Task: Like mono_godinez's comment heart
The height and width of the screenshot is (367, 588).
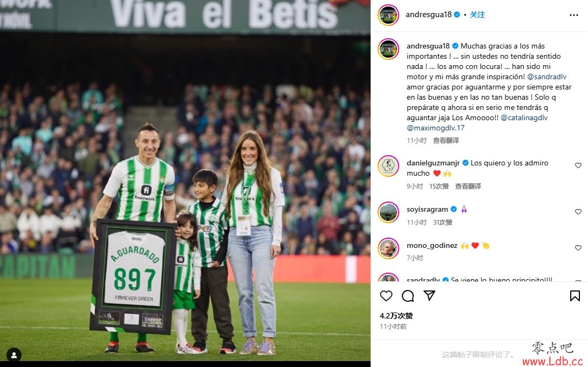Action: (x=578, y=248)
